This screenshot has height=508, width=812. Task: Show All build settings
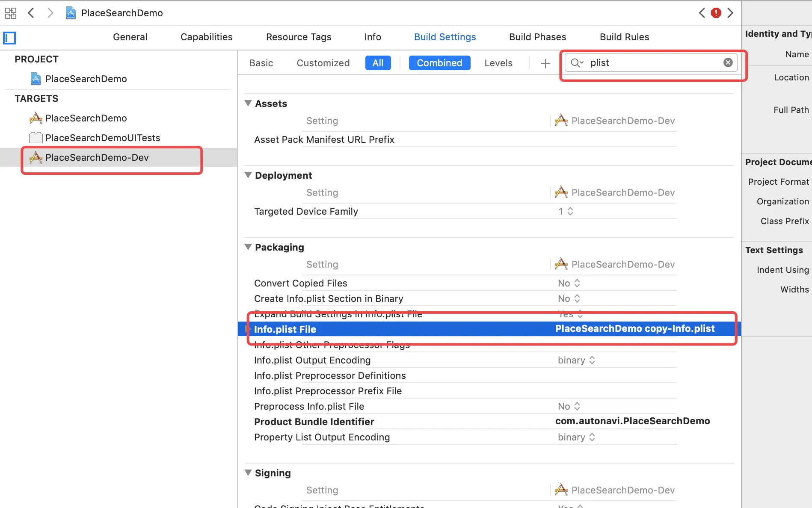click(378, 63)
